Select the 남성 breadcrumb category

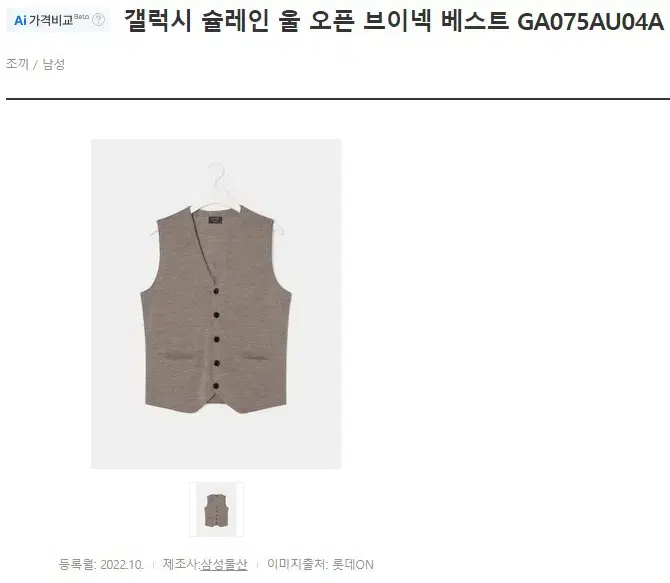54,64
